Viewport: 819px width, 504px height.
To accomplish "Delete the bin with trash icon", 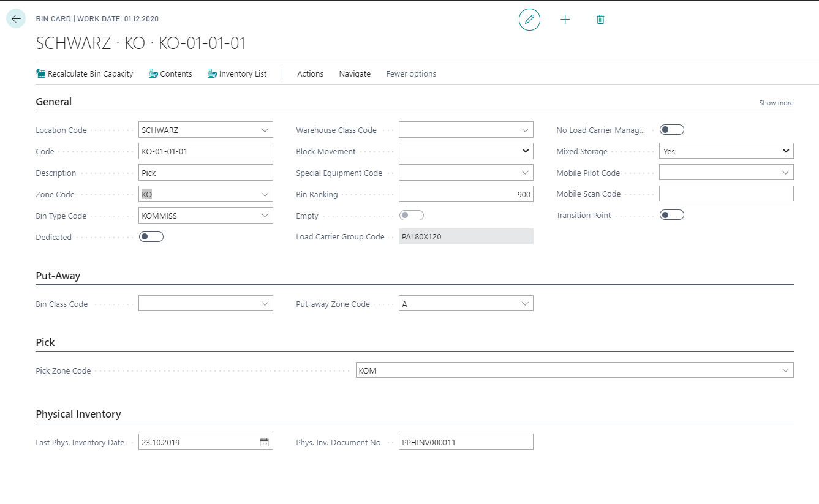I will (x=600, y=20).
